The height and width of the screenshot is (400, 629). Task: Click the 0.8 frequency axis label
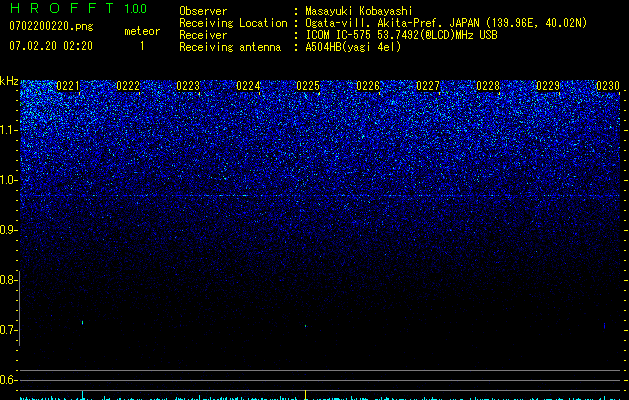(8, 280)
